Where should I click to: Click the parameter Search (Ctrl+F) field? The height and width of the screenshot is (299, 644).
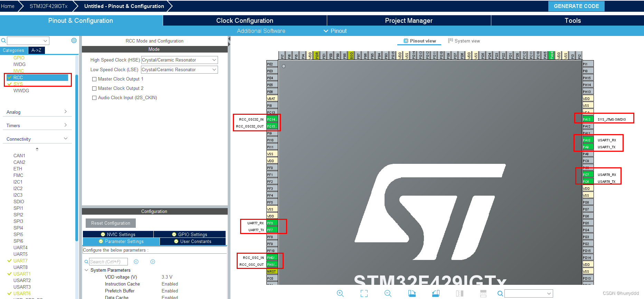point(108,262)
